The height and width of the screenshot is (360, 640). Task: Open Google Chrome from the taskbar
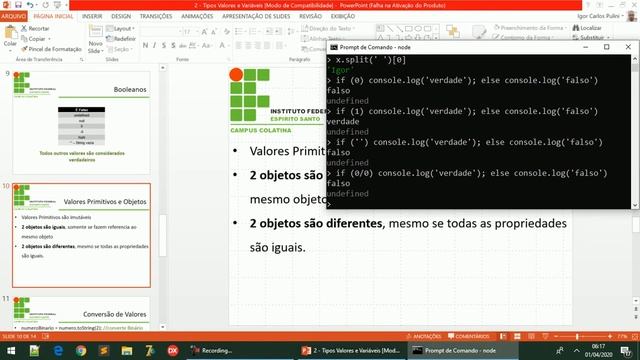81,351
